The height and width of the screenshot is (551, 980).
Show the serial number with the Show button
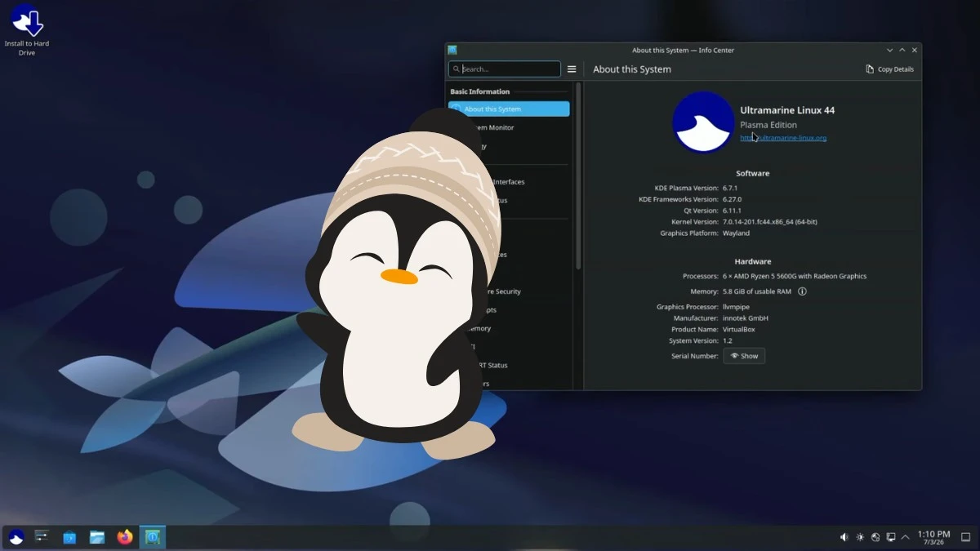[x=744, y=356]
